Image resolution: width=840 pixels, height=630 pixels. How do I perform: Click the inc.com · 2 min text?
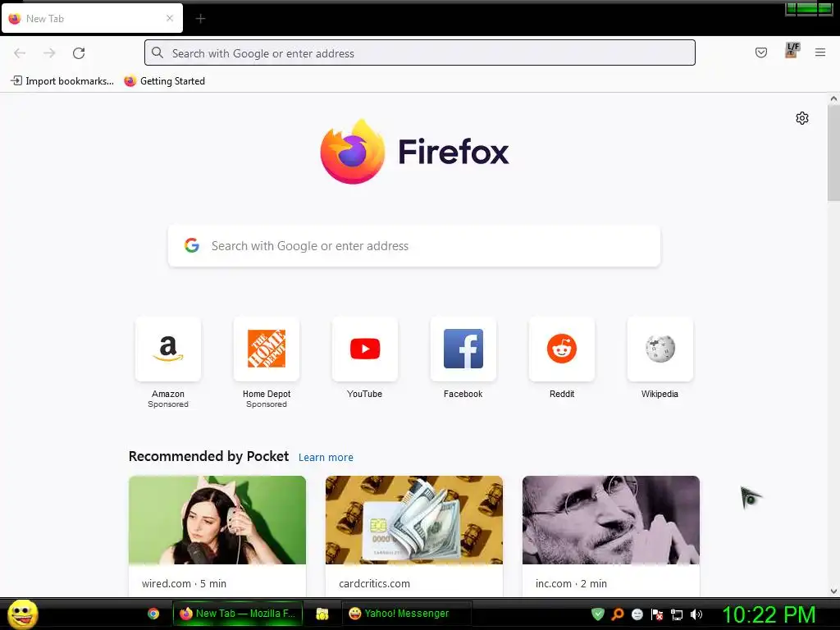[571, 583]
